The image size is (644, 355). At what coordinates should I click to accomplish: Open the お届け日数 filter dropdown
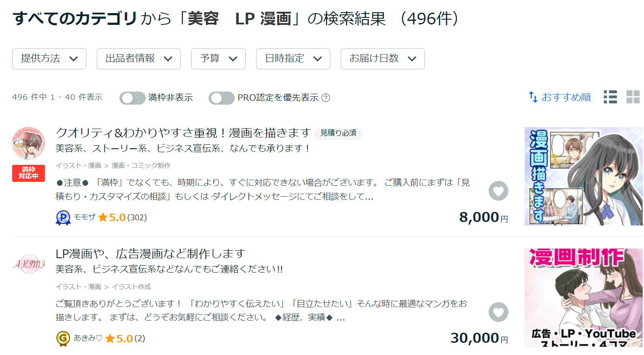click(x=383, y=59)
